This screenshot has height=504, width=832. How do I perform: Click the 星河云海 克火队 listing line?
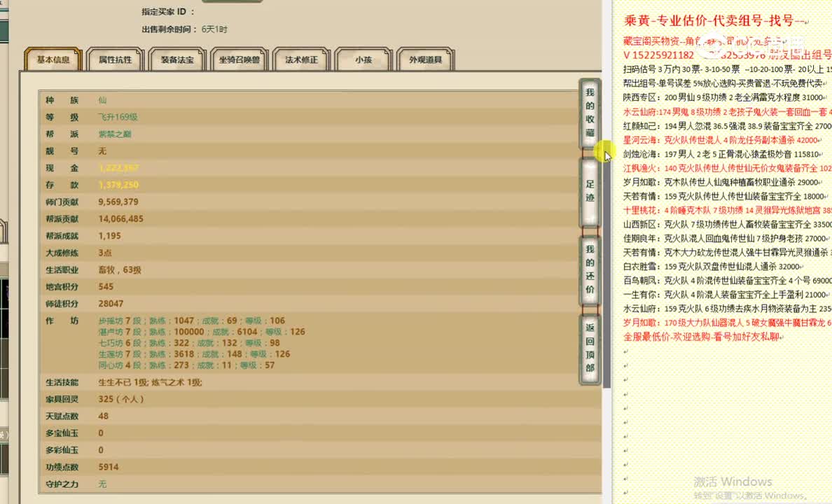(x=721, y=140)
